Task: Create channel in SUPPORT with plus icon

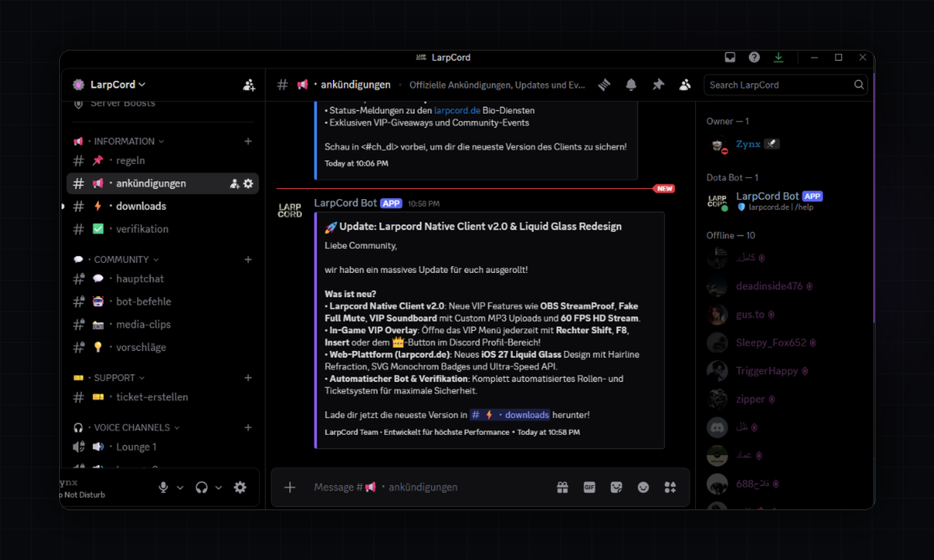Action: click(x=248, y=378)
